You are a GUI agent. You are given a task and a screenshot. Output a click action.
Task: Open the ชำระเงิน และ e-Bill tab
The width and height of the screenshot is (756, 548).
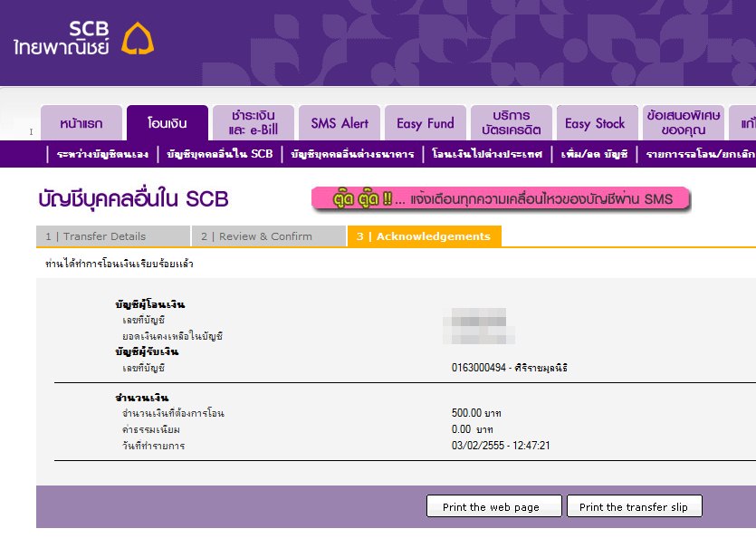[254, 123]
